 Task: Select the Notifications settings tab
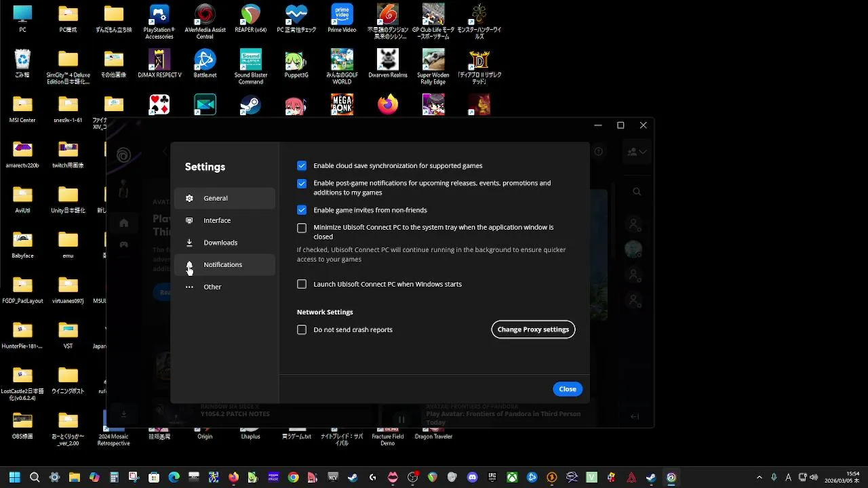(x=224, y=264)
